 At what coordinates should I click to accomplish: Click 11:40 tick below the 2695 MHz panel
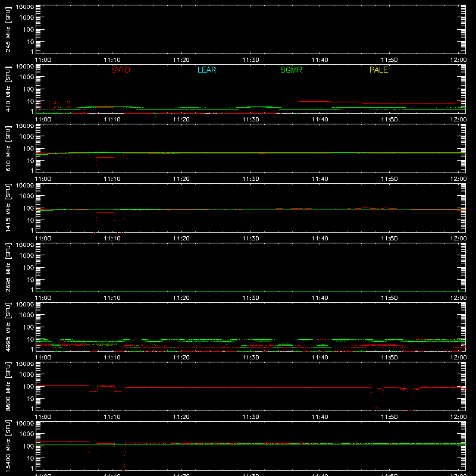320,298
